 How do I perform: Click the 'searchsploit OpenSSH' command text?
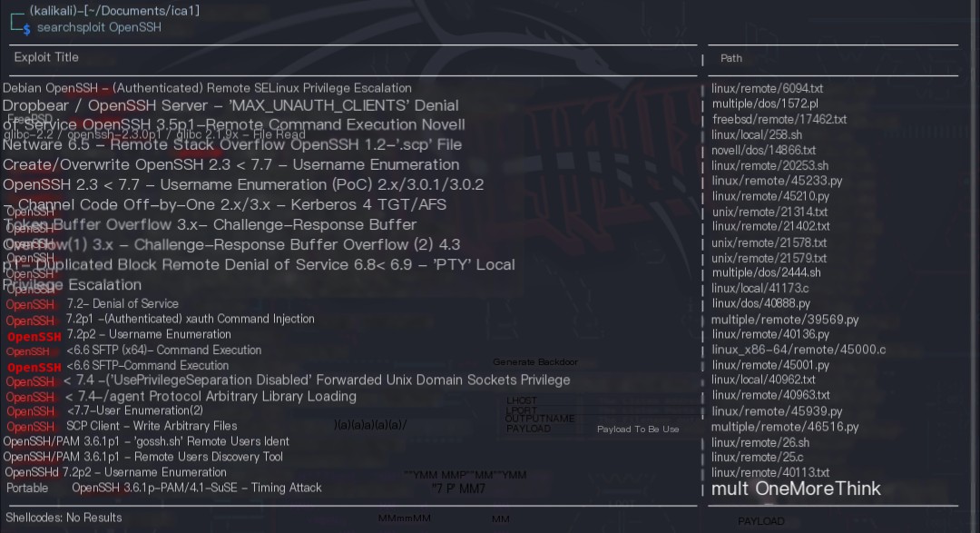(99, 27)
